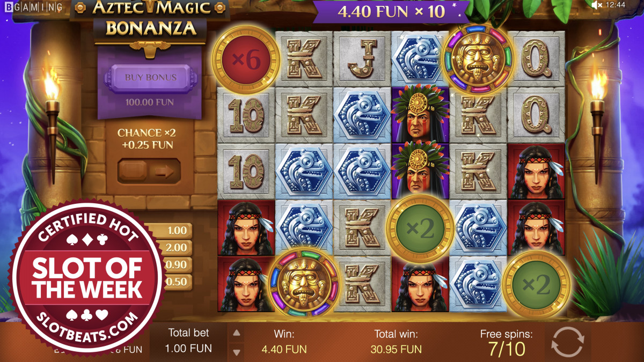Click the golden mask scatter on bottom row
Screen dimensions: 644x362
click(x=304, y=282)
